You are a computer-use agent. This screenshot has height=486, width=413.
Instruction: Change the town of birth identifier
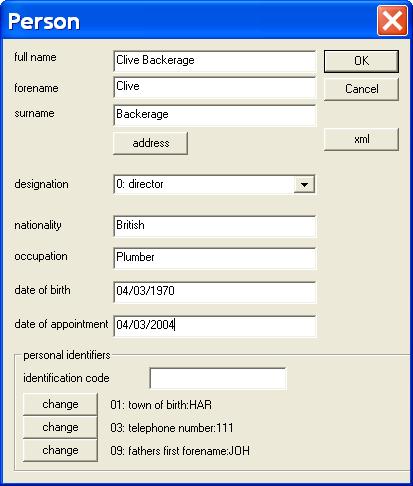pos(60,404)
